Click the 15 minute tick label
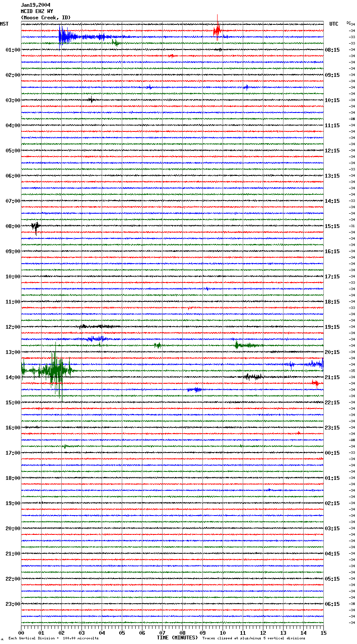 323,633
